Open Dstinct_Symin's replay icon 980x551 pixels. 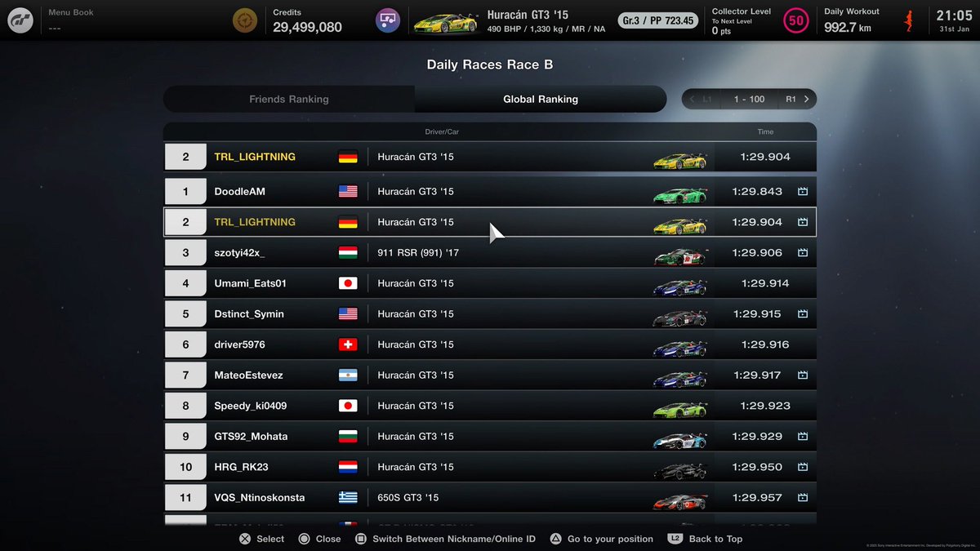(x=803, y=313)
